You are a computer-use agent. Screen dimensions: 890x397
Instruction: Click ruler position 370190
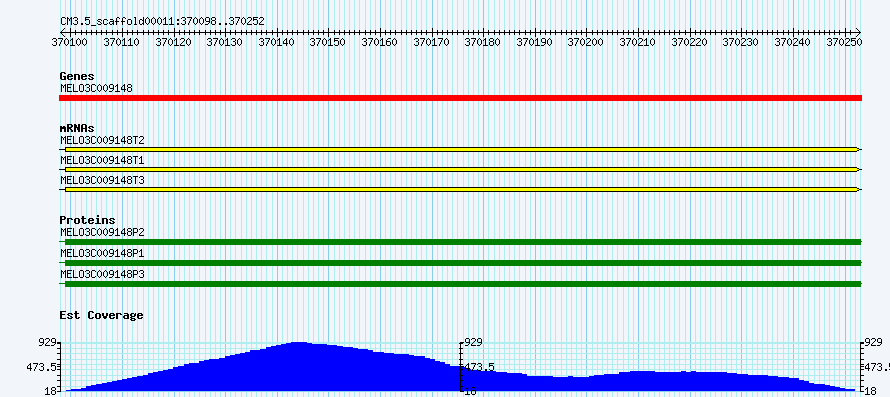pyautogui.click(x=535, y=42)
